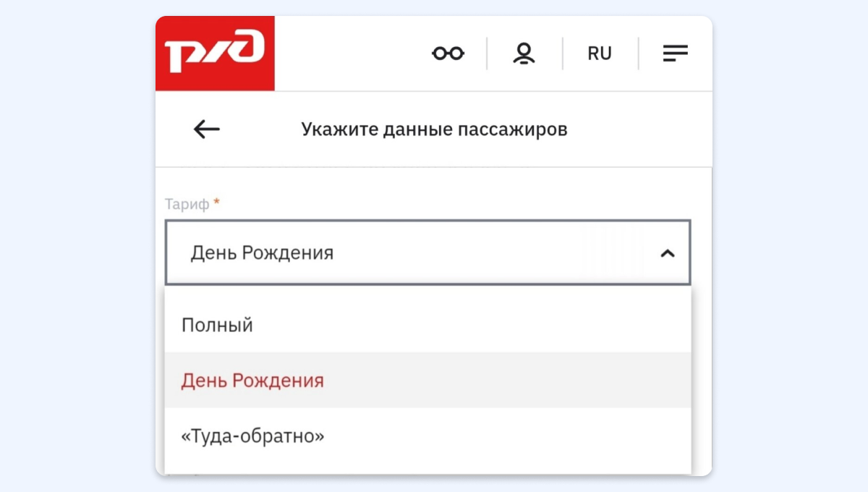Pick the «Туда-обратно» tariff option
Image resolution: width=868 pixels, height=492 pixels.
252,436
